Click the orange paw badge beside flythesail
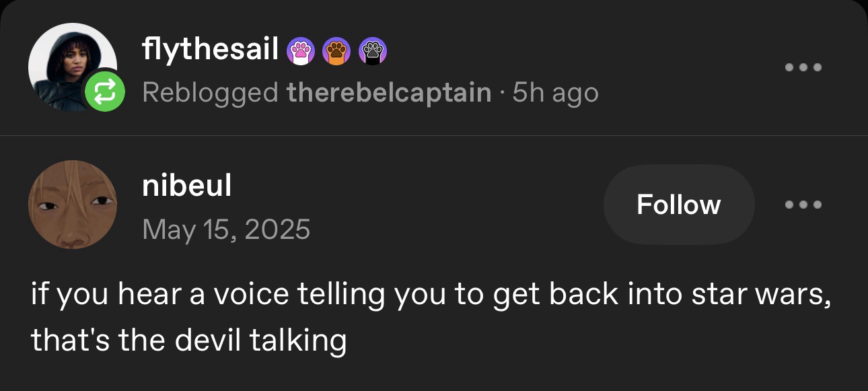868x391 pixels. (336, 50)
